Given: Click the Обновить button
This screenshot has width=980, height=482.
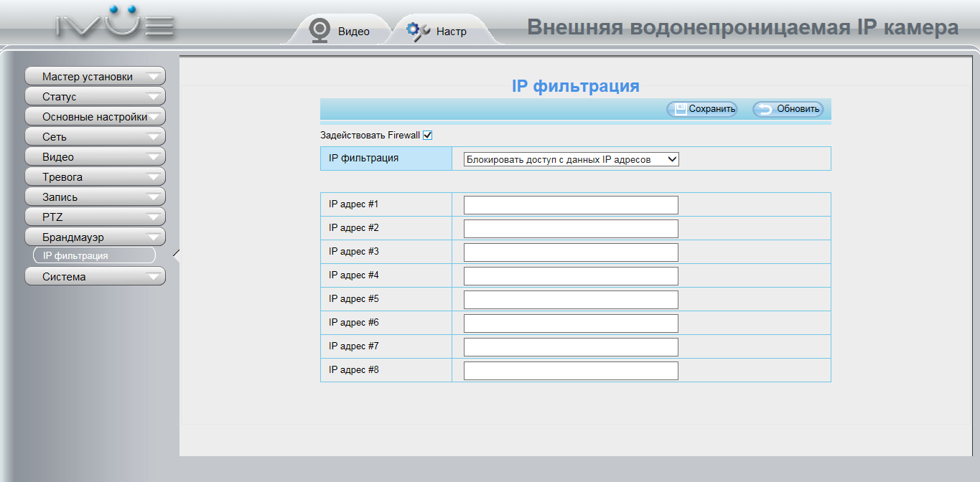Looking at the screenshot, I should (788, 109).
